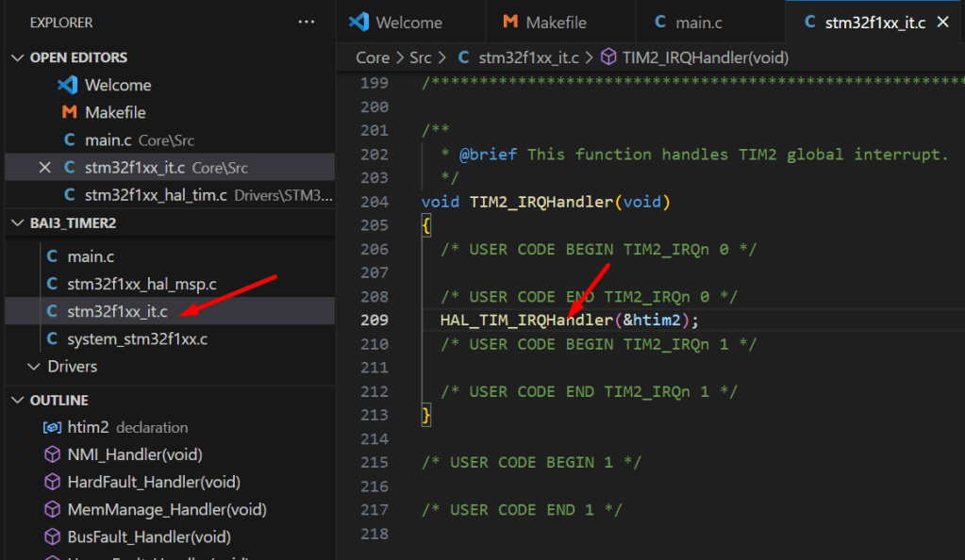
Task: Select MemManage_Handler(void) outline entry
Action: (166, 509)
